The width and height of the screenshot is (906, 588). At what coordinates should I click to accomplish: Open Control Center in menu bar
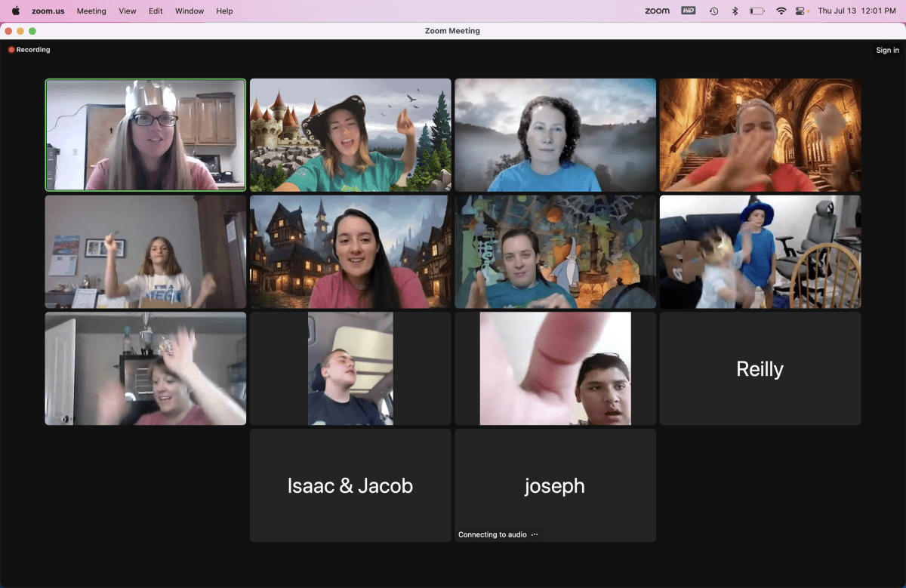(x=802, y=11)
